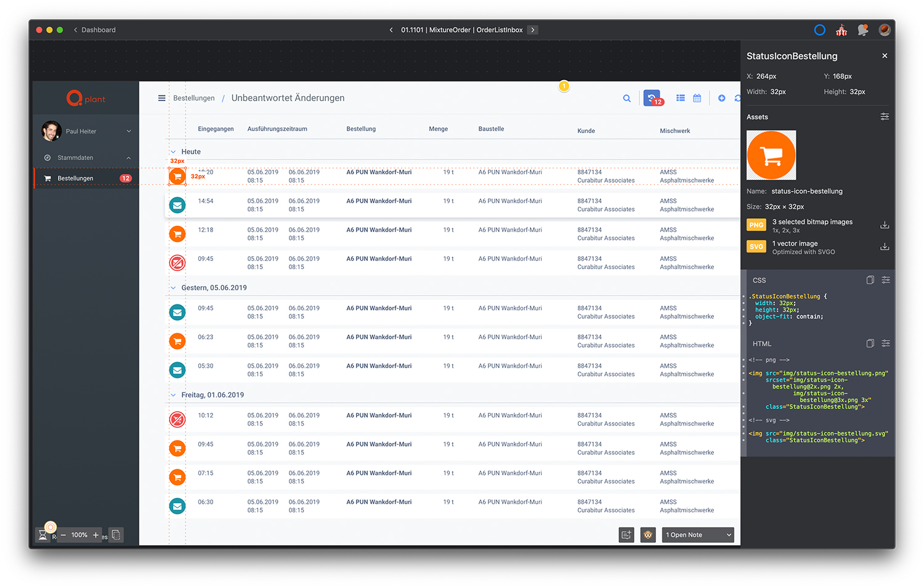Close the StatusIconBestellung inspector panel

(x=885, y=55)
